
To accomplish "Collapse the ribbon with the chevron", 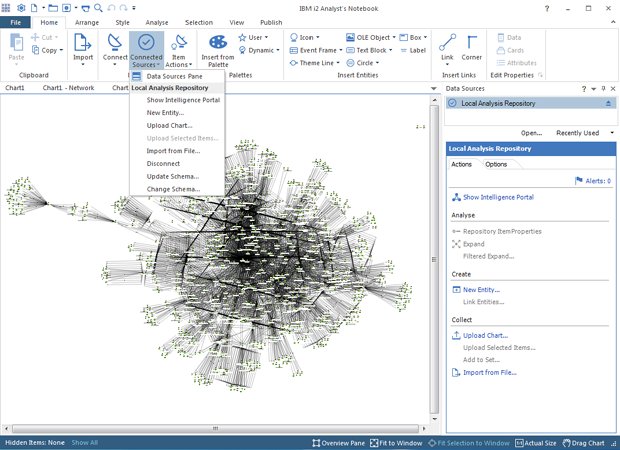I will 612,23.
